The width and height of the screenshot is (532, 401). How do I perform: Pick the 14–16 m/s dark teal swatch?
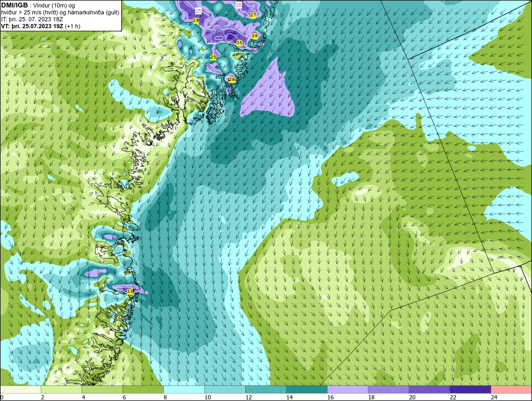click(307, 389)
